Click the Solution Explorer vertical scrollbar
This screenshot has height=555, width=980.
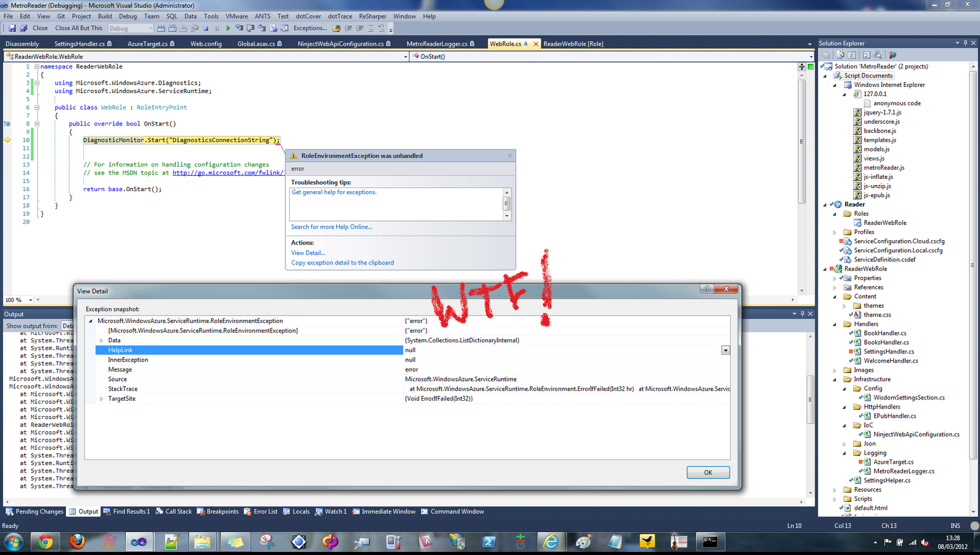point(973,265)
